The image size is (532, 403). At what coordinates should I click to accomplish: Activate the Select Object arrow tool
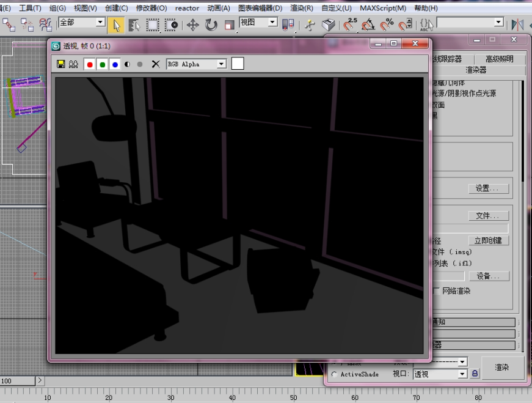[116, 25]
